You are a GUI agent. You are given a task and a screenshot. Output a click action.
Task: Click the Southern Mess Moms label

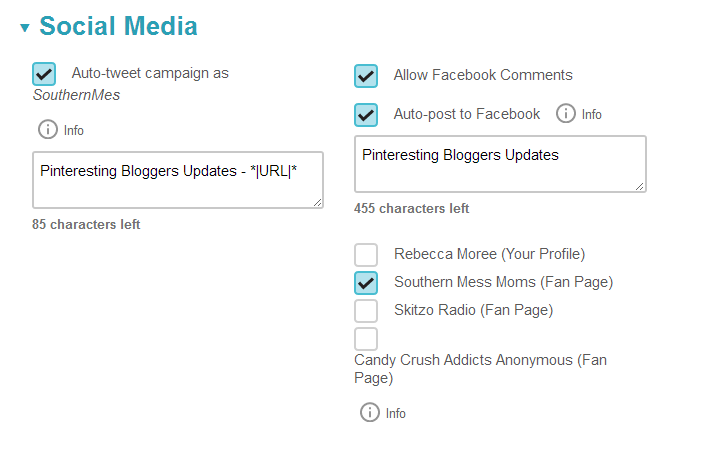503,282
